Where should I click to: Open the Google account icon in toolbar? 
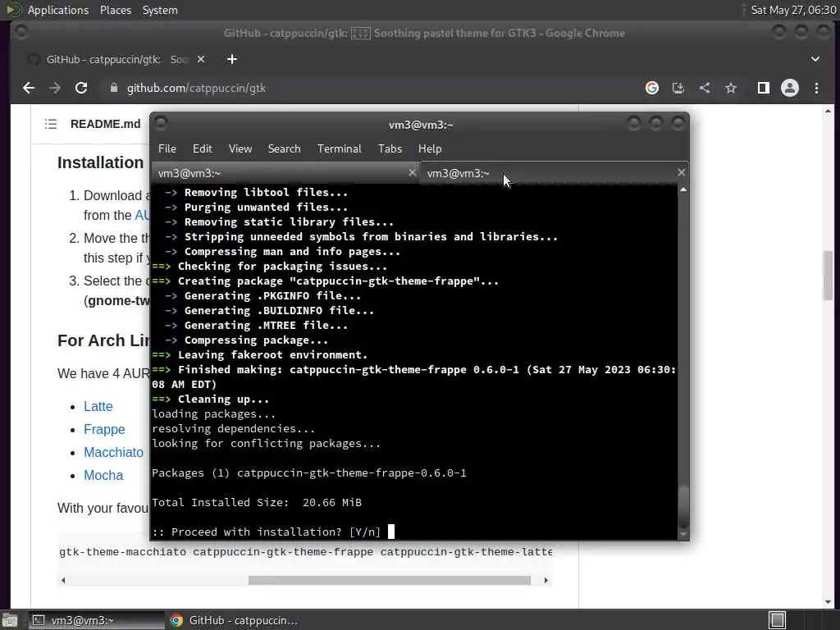point(652,88)
